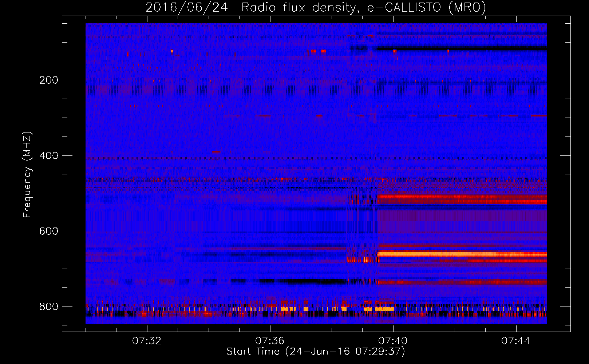Click the 200 frequency tick label
The width and height of the screenshot is (589, 364).
coord(48,80)
